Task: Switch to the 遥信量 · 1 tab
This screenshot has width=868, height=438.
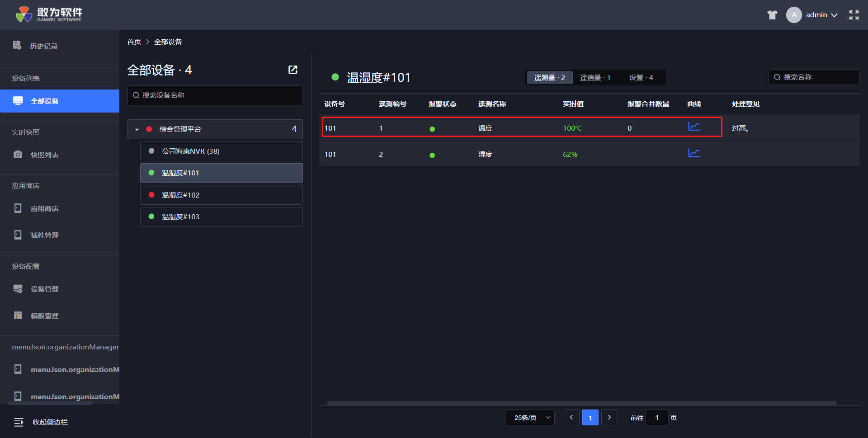Action: [x=595, y=78]
